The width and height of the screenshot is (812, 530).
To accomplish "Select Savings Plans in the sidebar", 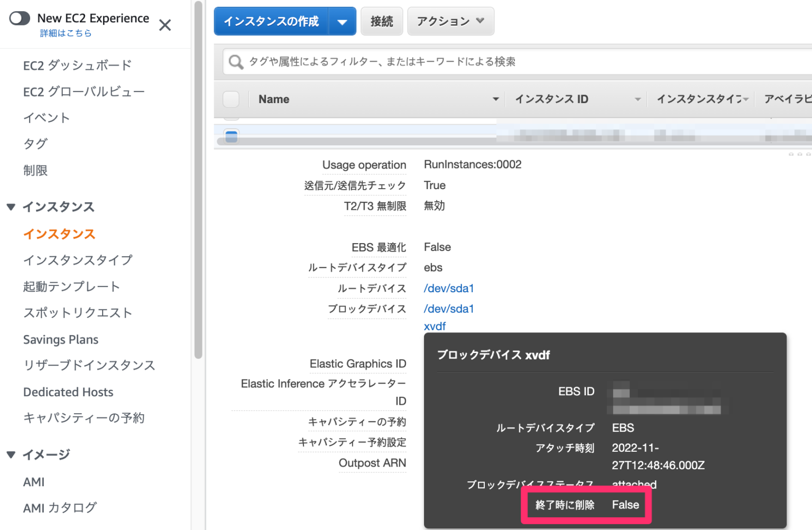I will pyautogui.click(x=60, y=339).
